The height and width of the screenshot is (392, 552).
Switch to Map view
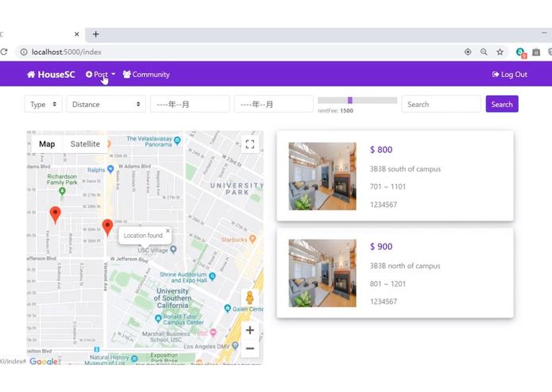(47, 144)
